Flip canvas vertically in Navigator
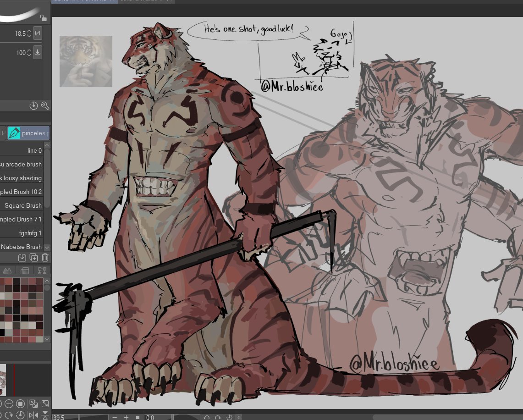The height and width of the screenshot is (420, 523). (45, 415)
